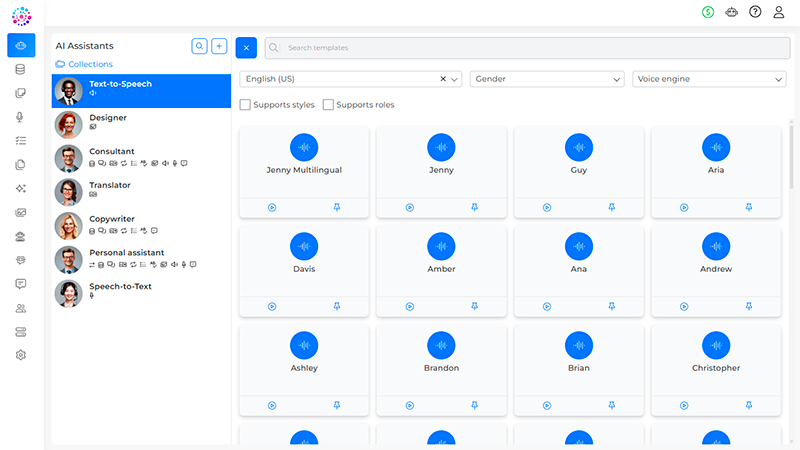Open the stacked copies icon in sidebar
The height and width of the screenshot is (450, 800).
point(20,93)
